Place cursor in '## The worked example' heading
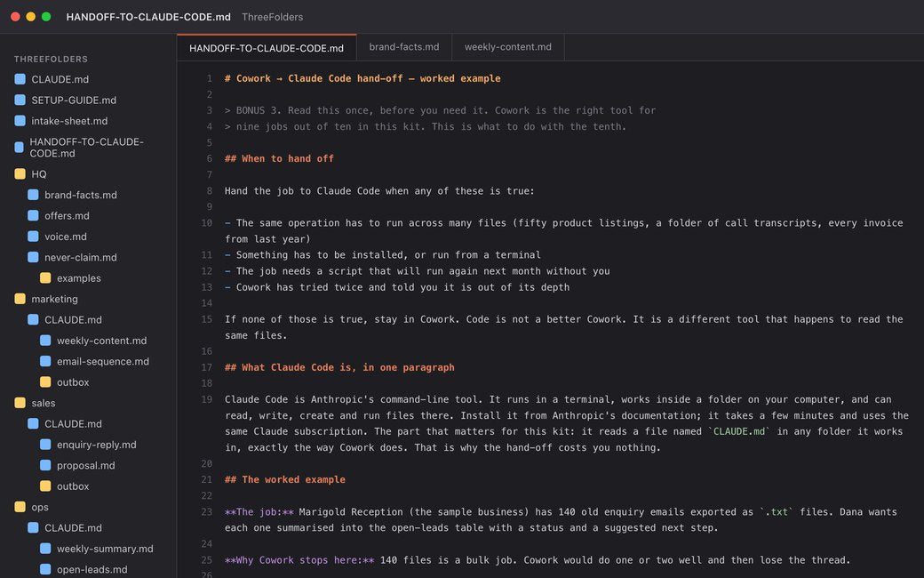Screen dimensions: 924x578 (x=284, y=479)
